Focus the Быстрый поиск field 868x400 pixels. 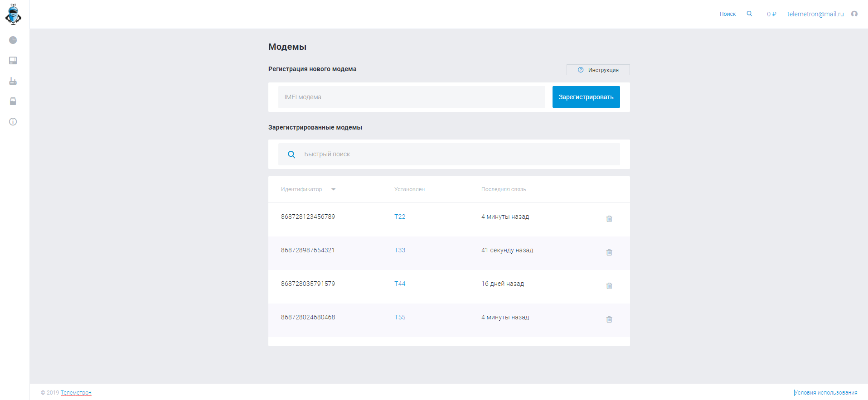click(x=449, y=154)
